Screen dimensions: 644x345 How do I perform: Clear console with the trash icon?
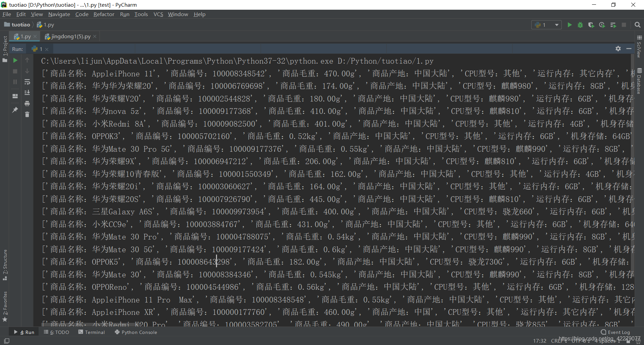click(27, 115)
